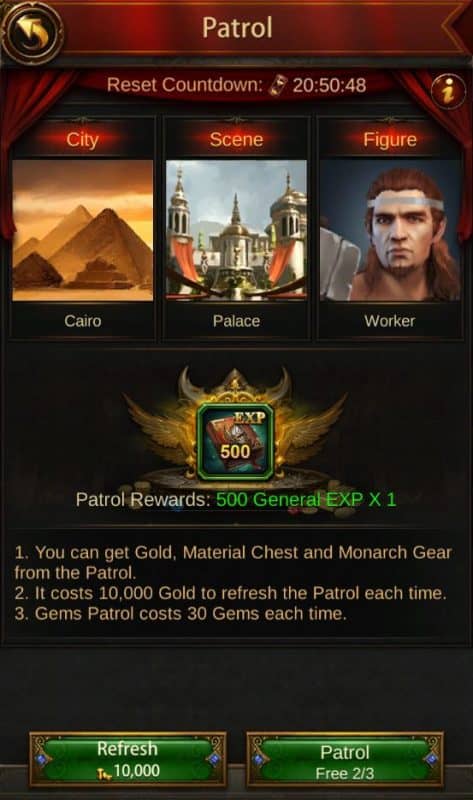Click the Refresh 10,000 gold button

click(x=128, y=759)
